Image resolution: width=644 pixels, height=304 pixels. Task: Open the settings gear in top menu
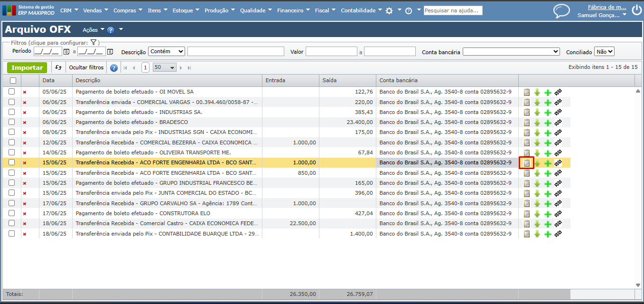(x=389, y=10)
